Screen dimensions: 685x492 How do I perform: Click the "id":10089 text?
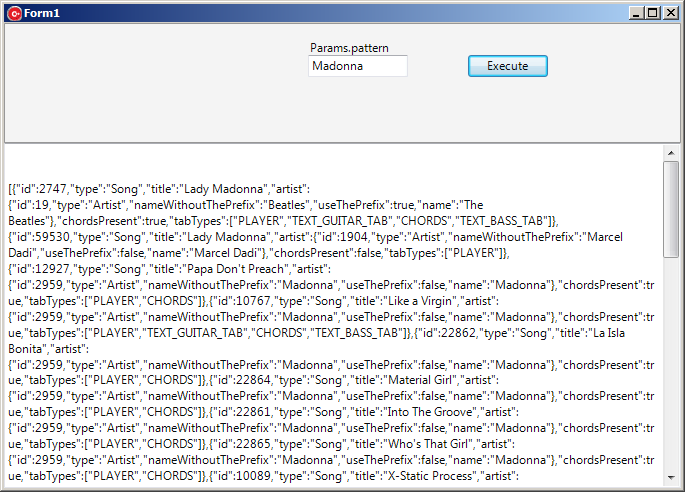pos(244,475)
